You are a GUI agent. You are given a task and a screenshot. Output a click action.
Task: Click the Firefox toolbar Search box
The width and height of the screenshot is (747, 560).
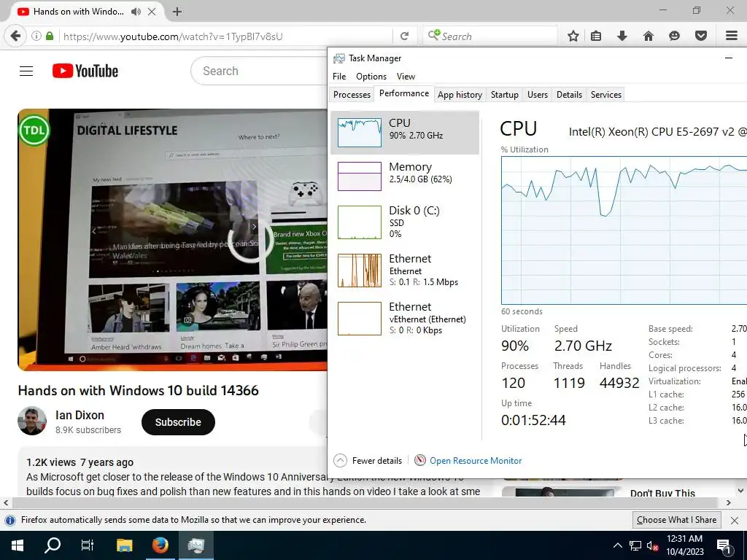490,36
